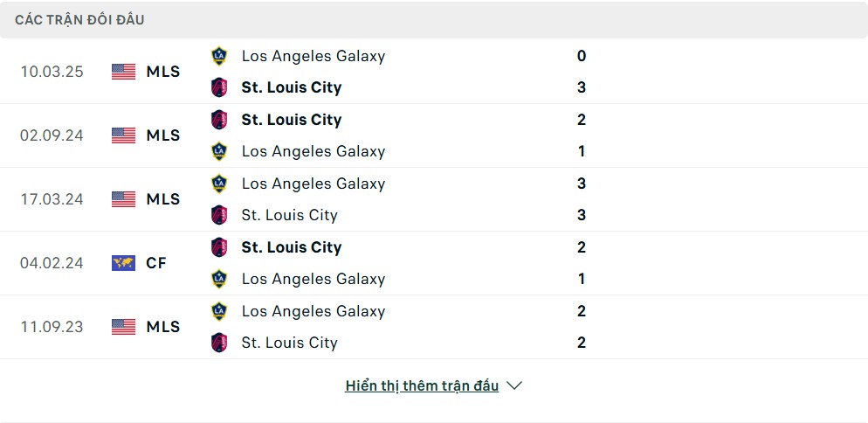Click LA Galaxy crest in 04.02.24 match

[x=219, y=279]
